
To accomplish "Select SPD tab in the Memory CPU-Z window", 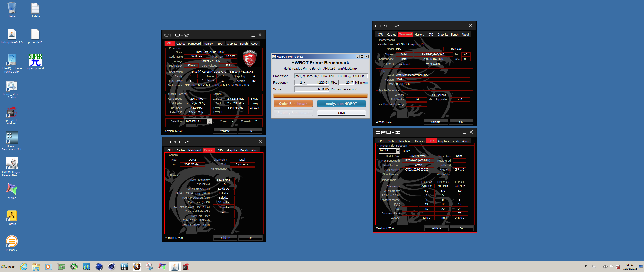I will pos(220,150).
